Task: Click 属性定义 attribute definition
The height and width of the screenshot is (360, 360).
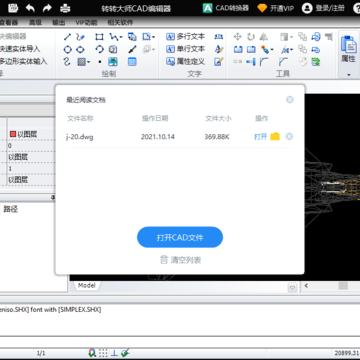Action: 185,61
